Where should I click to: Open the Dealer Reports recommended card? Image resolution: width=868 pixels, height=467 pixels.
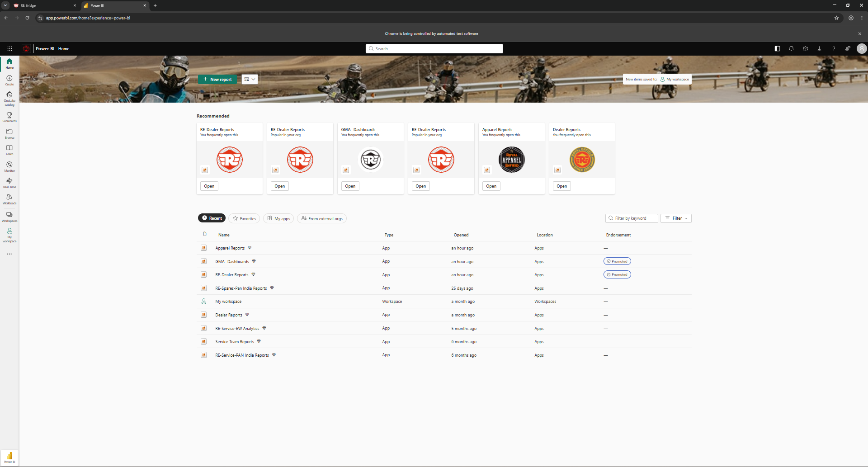[x=562, y=186]
